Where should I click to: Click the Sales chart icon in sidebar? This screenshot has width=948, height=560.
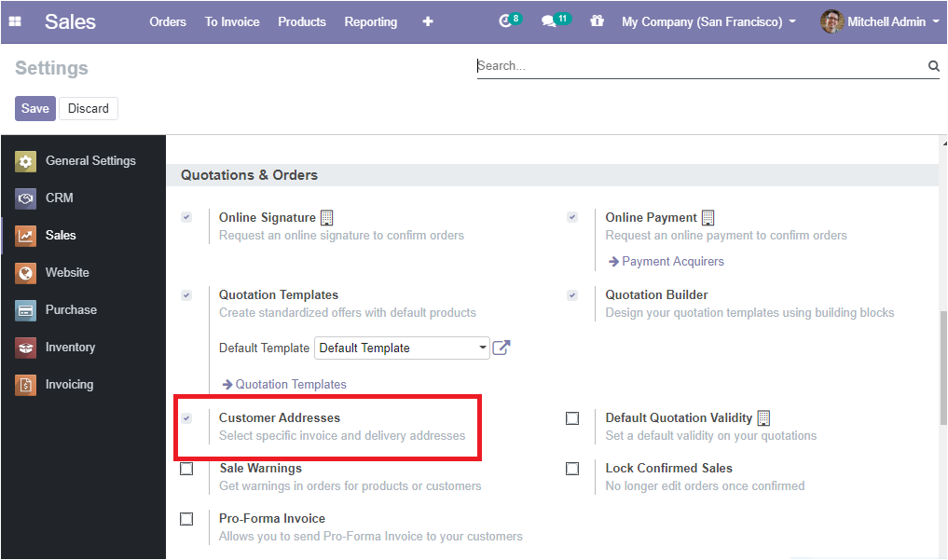(x=25, y=236)
